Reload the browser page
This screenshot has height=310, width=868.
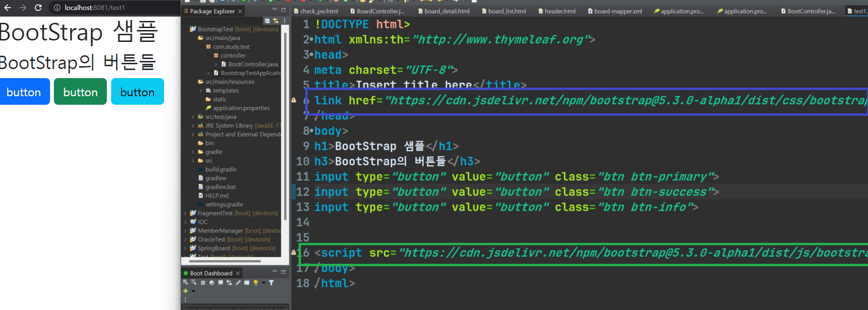[x=38, y=8]
